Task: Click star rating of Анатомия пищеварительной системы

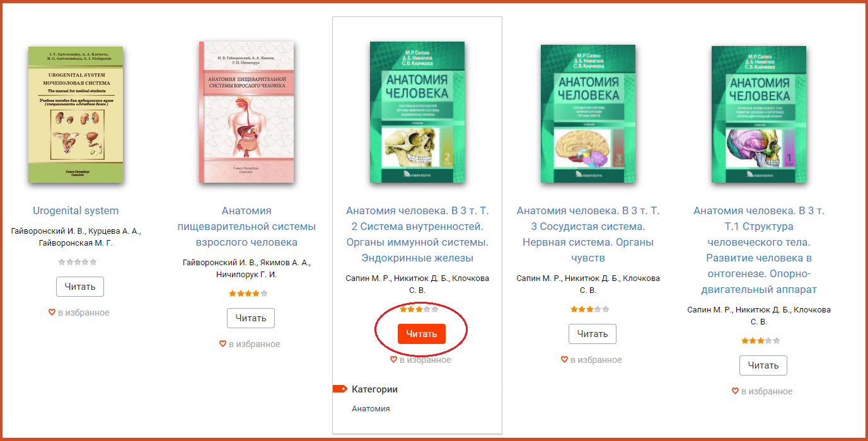Action: click(248, 294)
